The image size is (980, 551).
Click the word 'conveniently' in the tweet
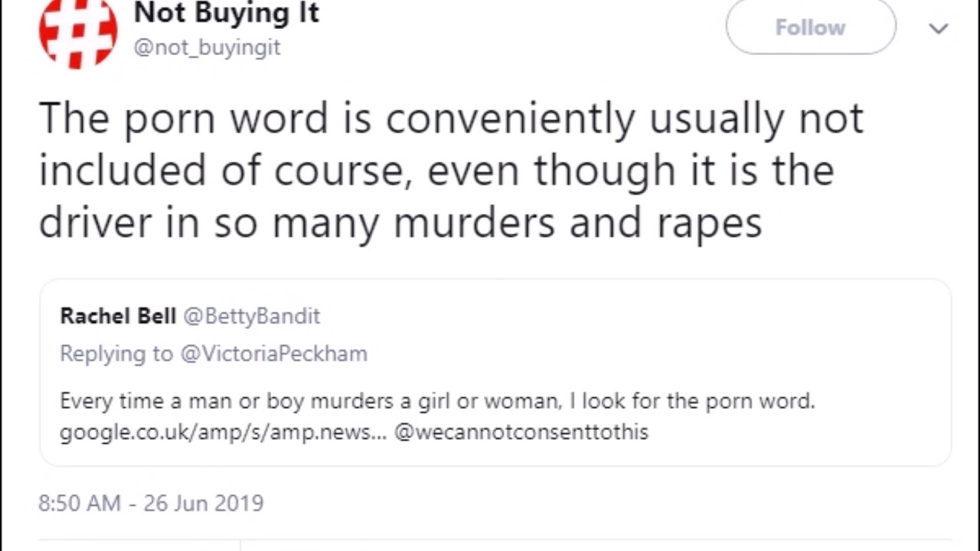tap(510, 119)
